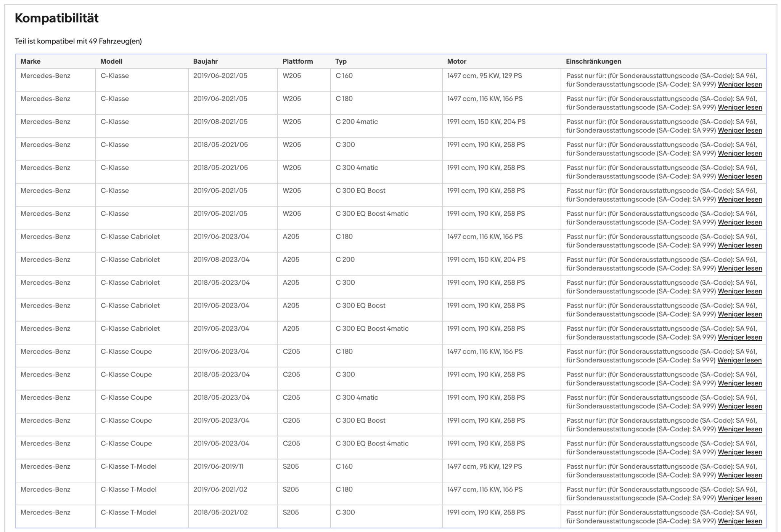Collapse restrictions in the W205 C 300 4matic row
Image resolution: width=781 pixels, height=532 pixels.
[x=740, y=176]
